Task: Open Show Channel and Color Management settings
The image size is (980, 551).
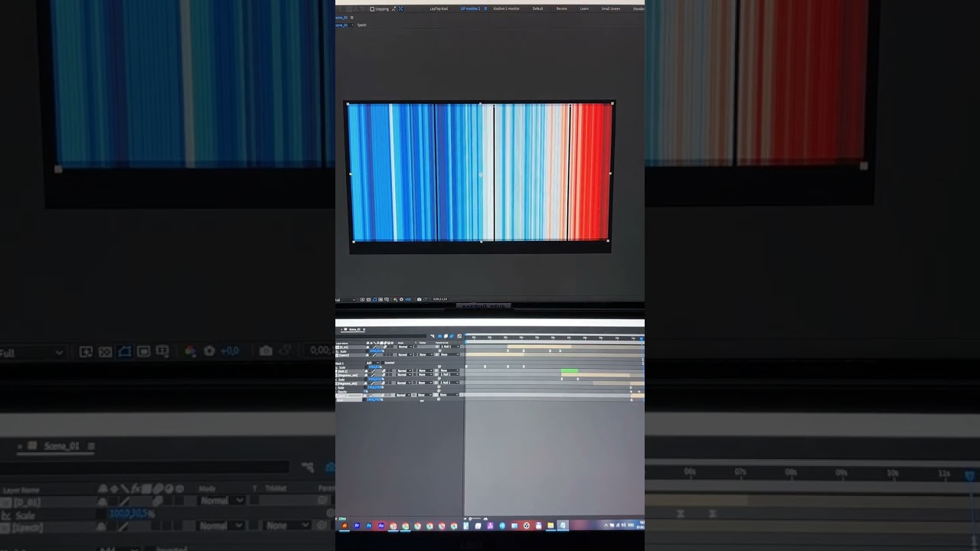Action: (x=395, y=299)
